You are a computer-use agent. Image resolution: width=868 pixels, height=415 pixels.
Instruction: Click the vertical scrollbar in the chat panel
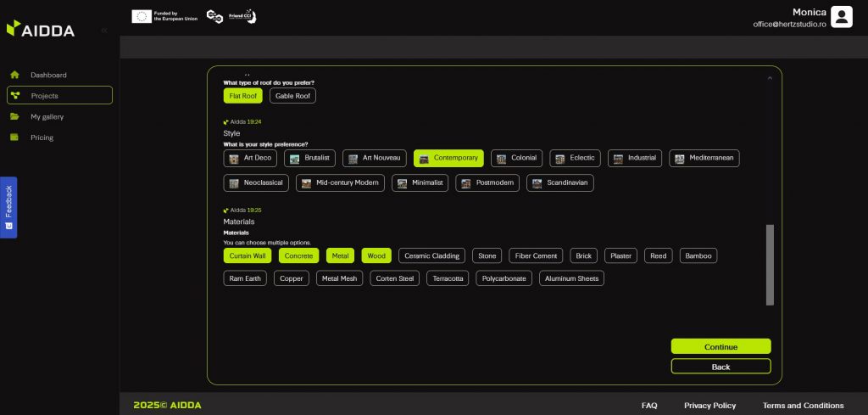[770, 264]
